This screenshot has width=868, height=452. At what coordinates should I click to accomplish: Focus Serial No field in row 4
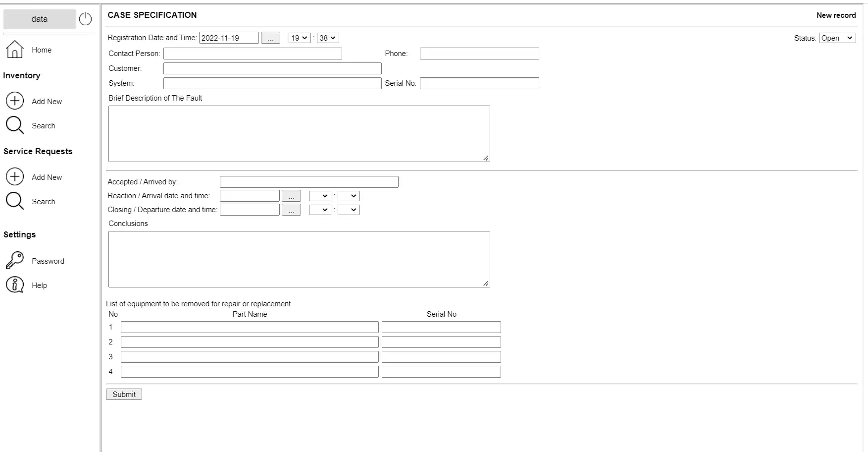pyautogui.click(x=441, y=372)
